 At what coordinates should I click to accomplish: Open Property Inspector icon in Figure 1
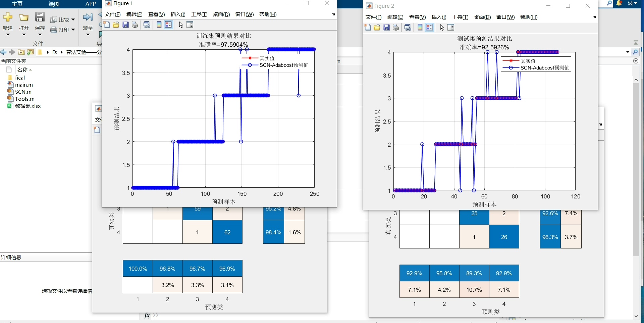pos(190,25)
